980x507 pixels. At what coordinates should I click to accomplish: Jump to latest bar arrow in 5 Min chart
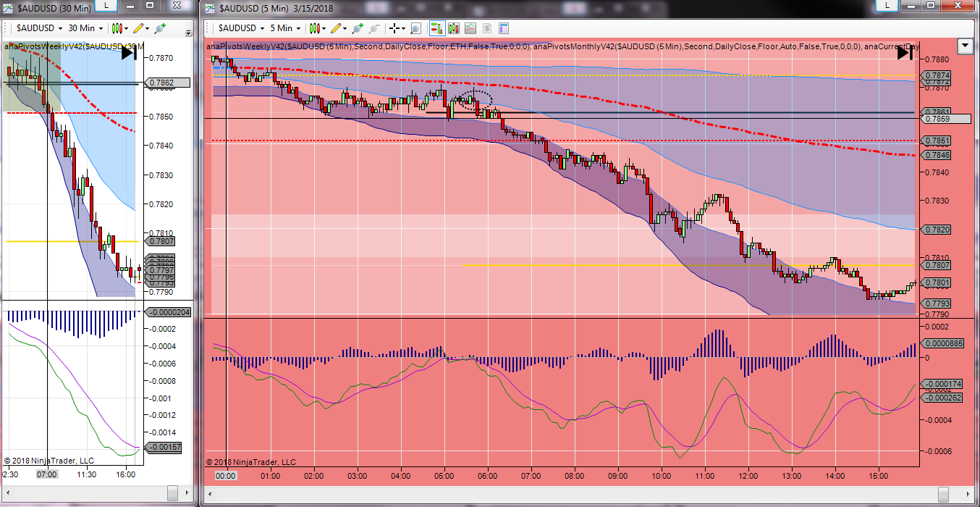[x=905, y=52]
